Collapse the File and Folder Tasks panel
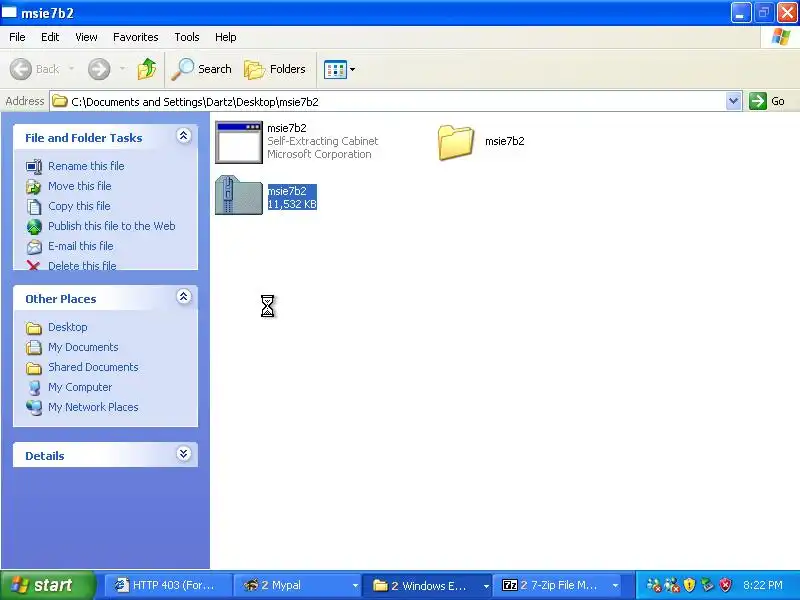Image resolution: width=800 pixels, height=600 pixels. pos(184,136)
